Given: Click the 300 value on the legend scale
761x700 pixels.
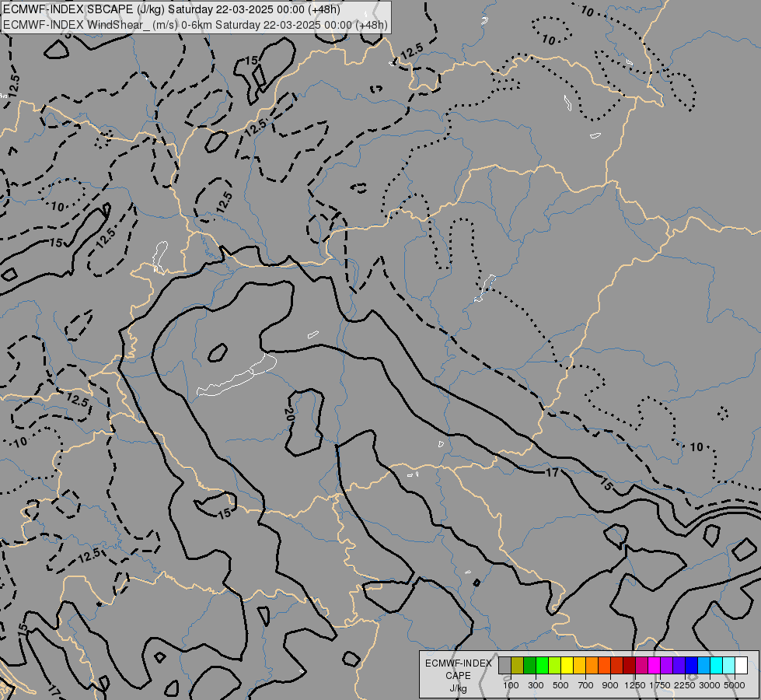Looking at the screenshot, I should point(536,685).
